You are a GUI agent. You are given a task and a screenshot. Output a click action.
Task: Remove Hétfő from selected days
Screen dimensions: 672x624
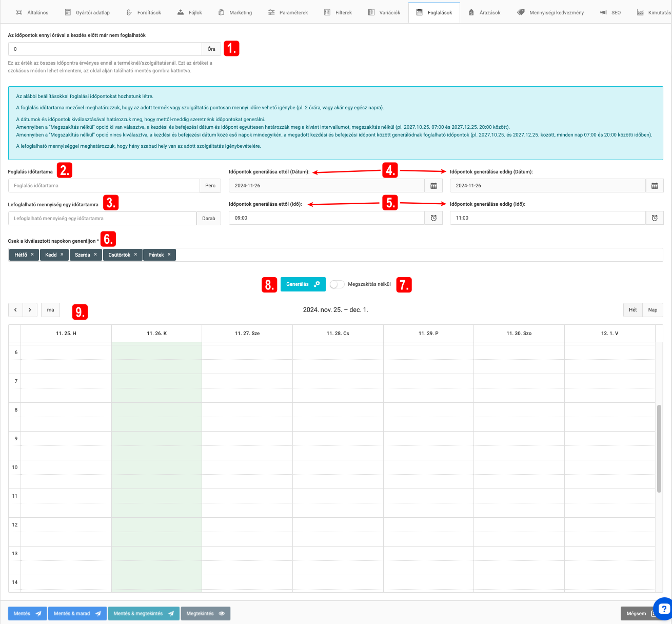coord(32,255)
